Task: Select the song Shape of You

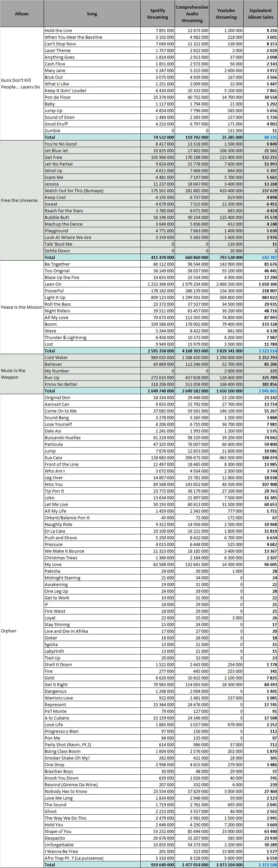Action: pos(58,831)
